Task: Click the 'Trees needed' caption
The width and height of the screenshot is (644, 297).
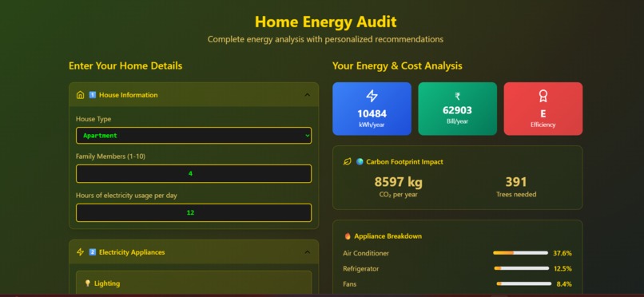Action: coord(516,195)
